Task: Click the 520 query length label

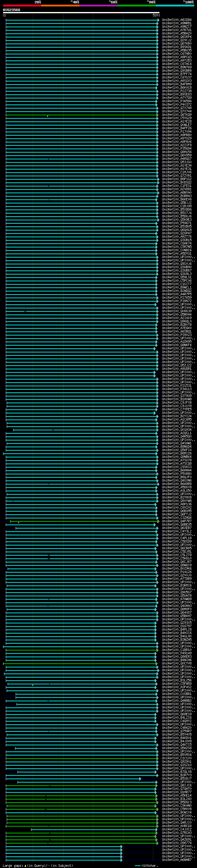Action: [x=155, y=15]
